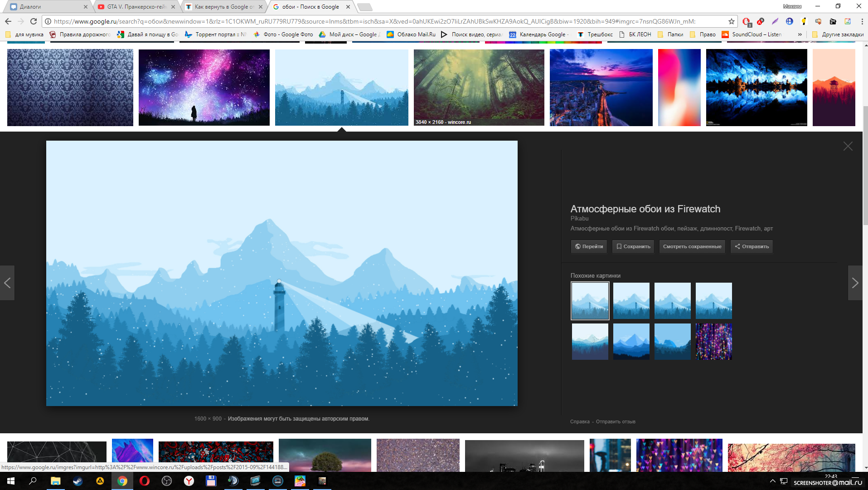868x490 pixels.
Task: Open the bright blue mountain similar image
Action: pos(631,342)
